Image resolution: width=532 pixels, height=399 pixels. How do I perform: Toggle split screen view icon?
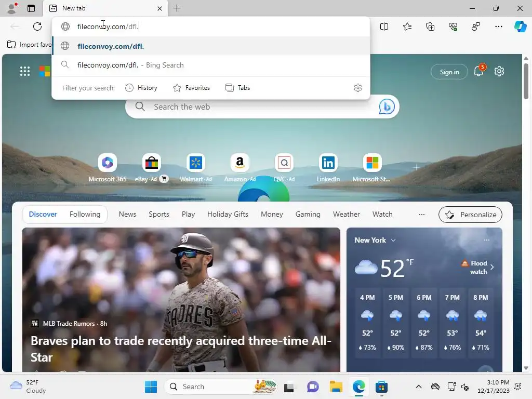click(384, 26)
